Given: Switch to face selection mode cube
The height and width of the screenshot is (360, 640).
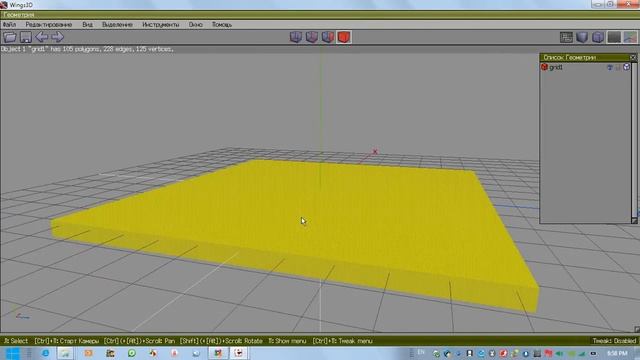Looking at the screenshot, I should tap(328, 37).
